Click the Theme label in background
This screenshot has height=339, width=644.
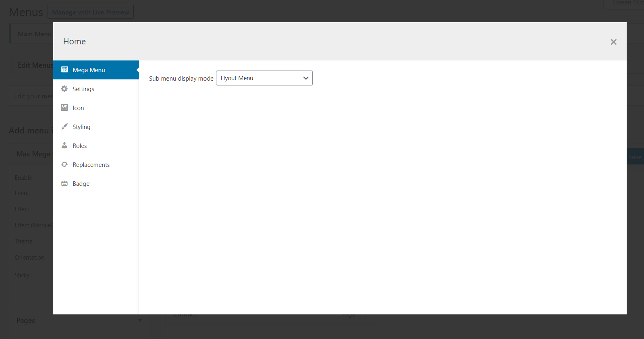click(x=23, y=241)
